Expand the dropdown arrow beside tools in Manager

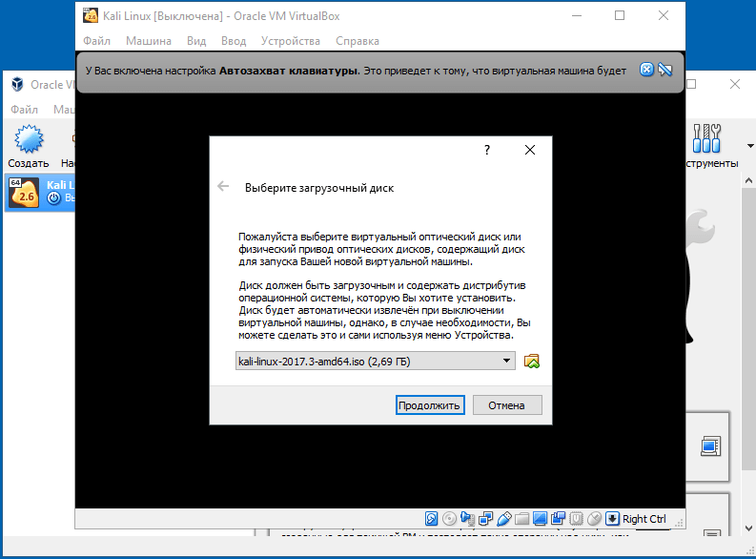coord(750,146)
